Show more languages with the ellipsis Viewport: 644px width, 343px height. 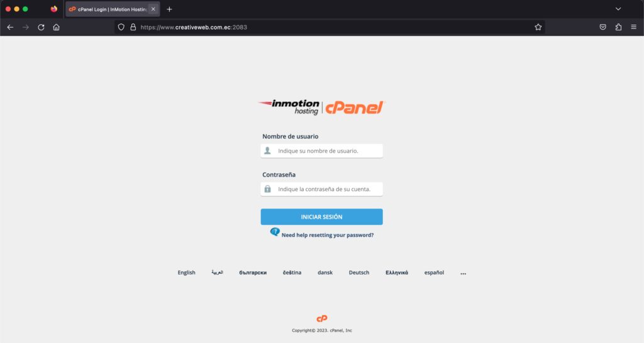click(x=464, y=273)
